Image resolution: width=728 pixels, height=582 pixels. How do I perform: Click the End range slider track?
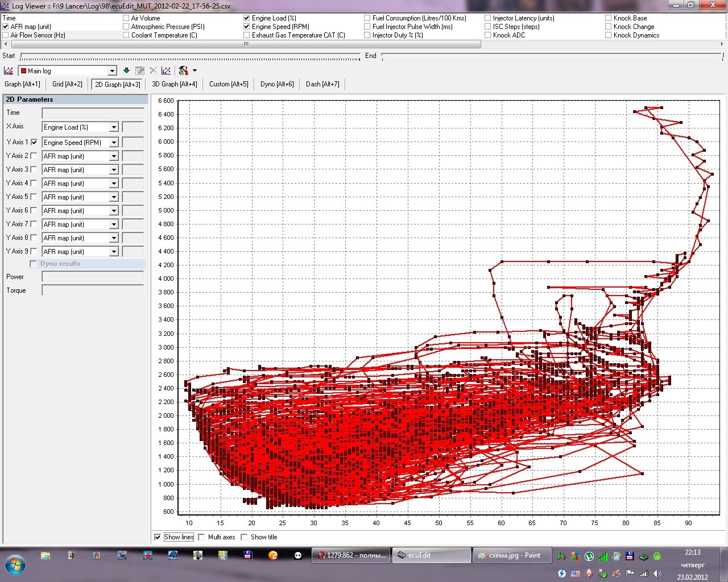(553, 56)
